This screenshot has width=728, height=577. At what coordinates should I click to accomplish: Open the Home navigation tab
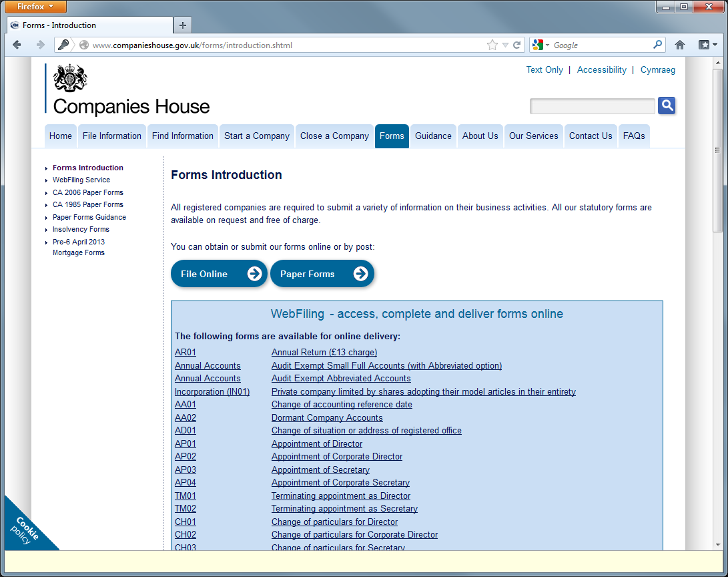tap(60, 136)
